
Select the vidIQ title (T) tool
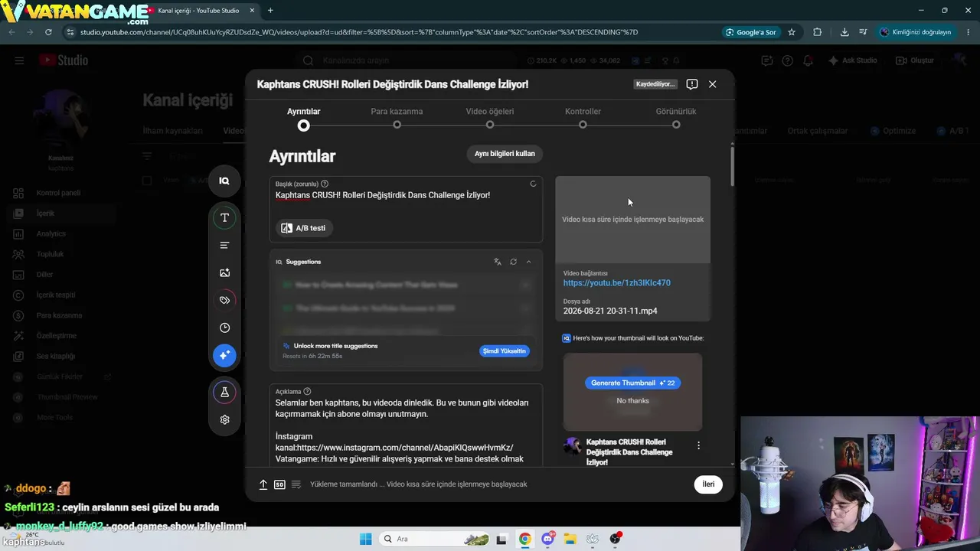(224, 217)
